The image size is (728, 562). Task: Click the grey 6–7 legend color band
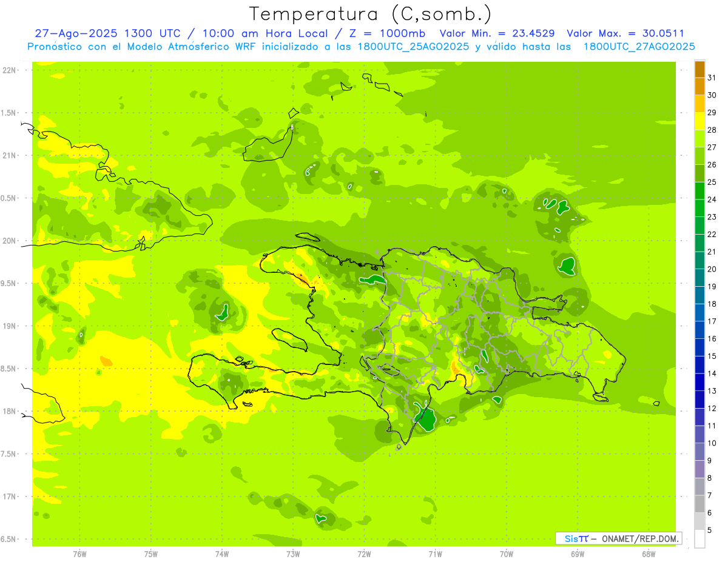[x=699, y=504]
